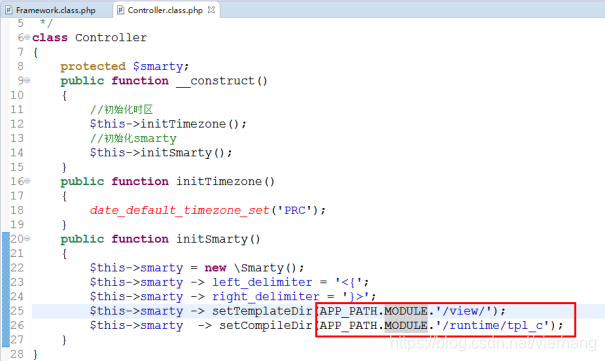Image resolution: width=605 pixels, height=361 pixels.
Task: Collapse the initTimezone function fold at line 16
Action: click(x=27, y=181)
